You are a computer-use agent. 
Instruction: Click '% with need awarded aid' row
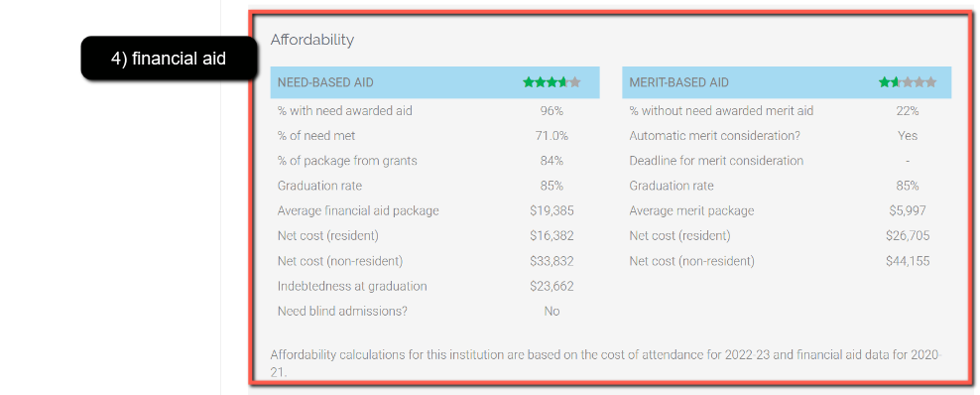(x=435, y=110)
